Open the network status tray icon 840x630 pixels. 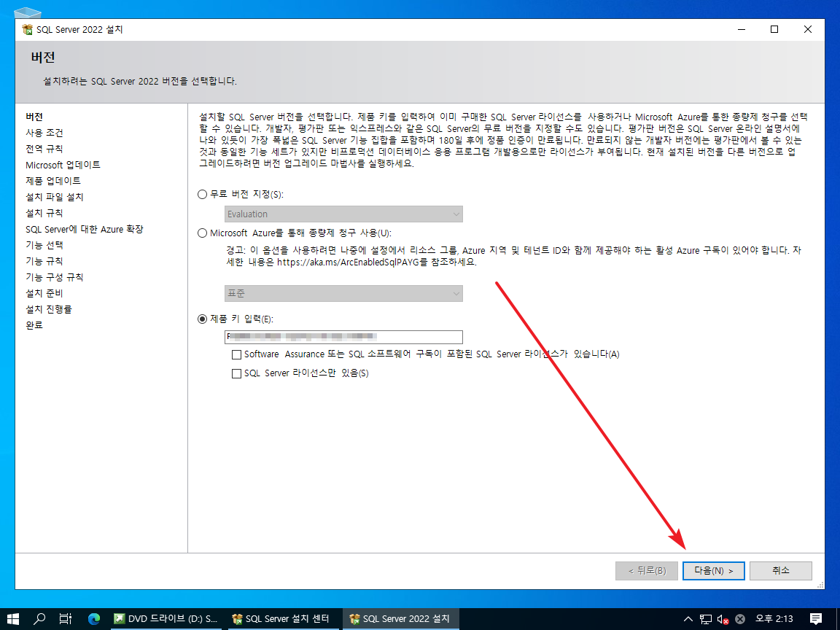tap(706, 619)
